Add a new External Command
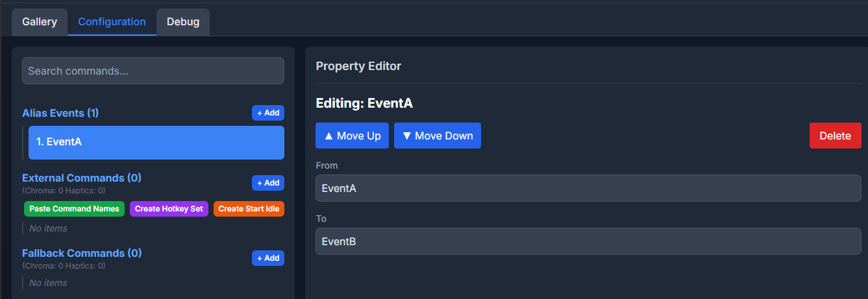This screenshot has width=868, height=299. (268, 183)
